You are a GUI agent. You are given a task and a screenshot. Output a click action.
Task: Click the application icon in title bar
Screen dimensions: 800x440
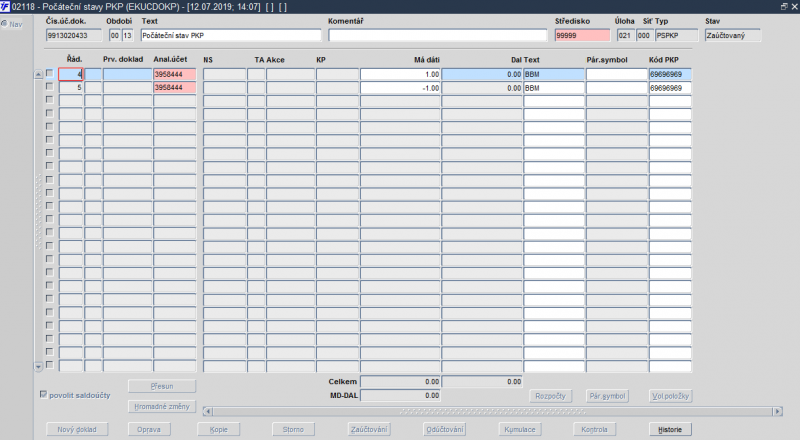5,7
